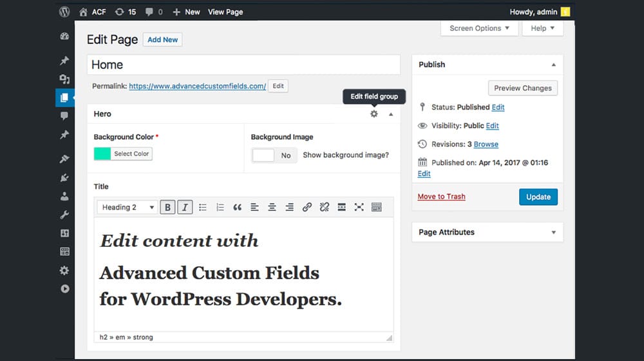Open the Screen Options dropdown
The width and height of the screenshot is (644, 361).
pos(479,28)
